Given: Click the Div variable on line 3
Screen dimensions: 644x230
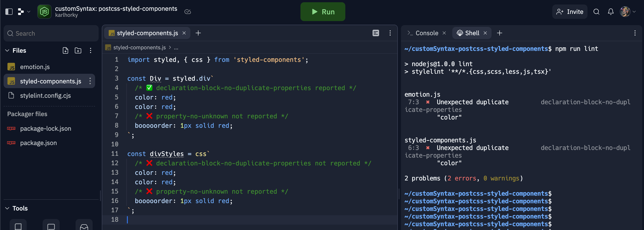Looking at the screenshot, I should click(x=155, y=78).
